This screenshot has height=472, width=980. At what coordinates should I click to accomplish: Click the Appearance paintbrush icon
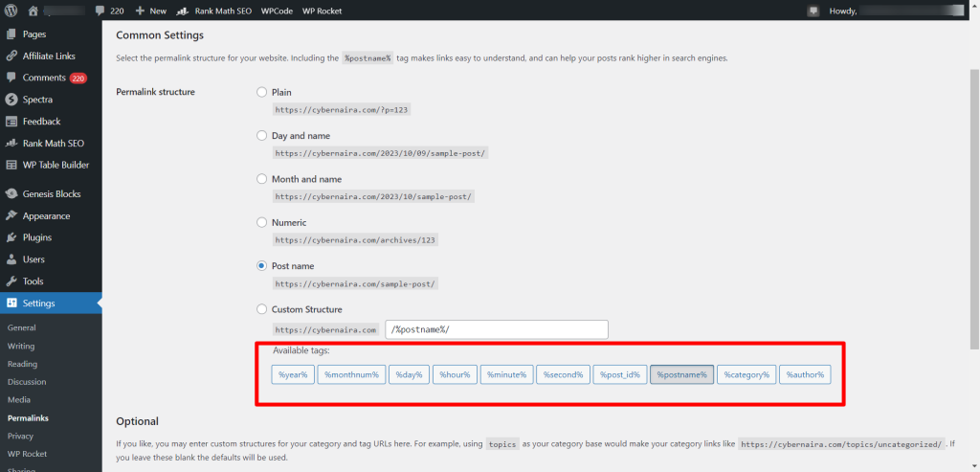click(x=11, y=216)
